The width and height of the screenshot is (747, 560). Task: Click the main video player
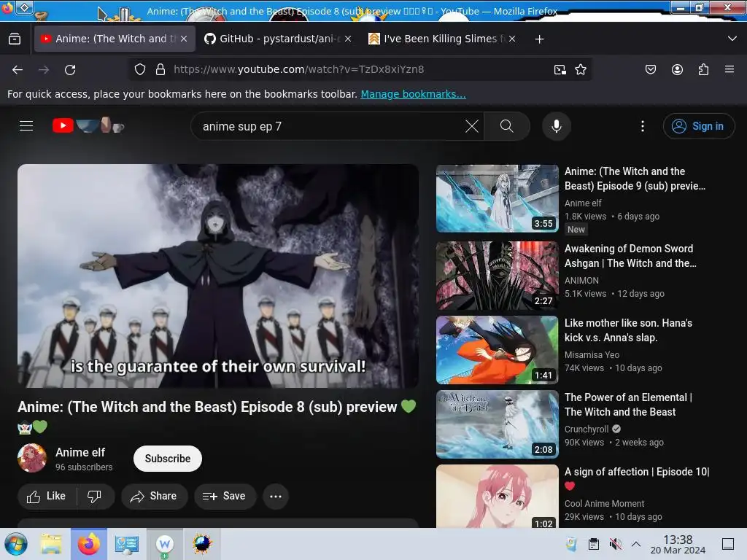tap(218, 276)
